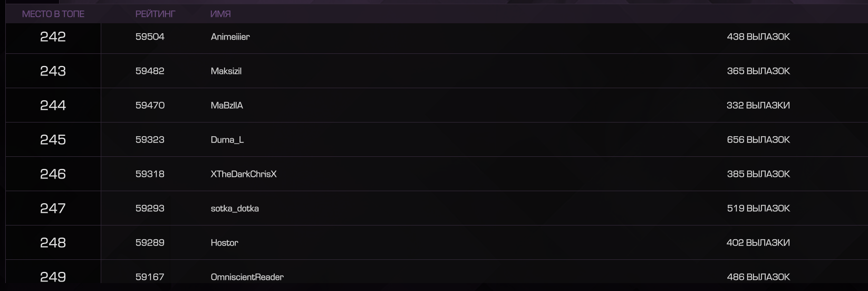Click rank number 242

click(x=53, y=37)
